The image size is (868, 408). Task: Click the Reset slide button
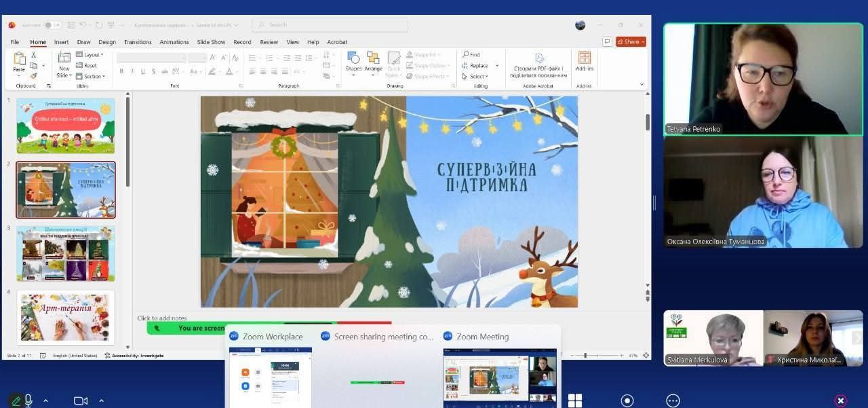90,65
